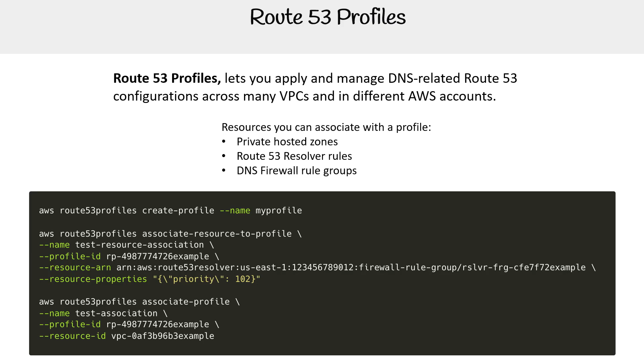Click the myprofile name argument
The width and height of the screenshot is (644, 363).
tap(279, 211)
